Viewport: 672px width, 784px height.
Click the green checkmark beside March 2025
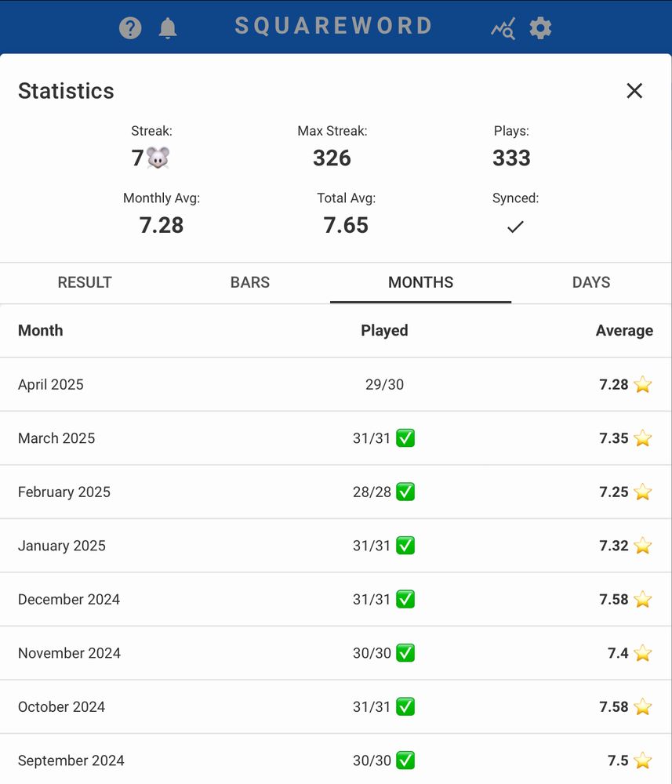tap(405, 438)
